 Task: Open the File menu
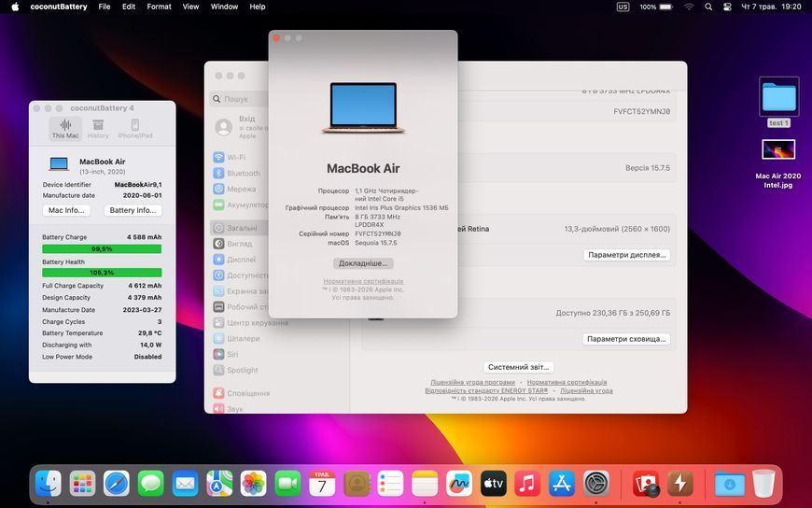click(105, 7)
